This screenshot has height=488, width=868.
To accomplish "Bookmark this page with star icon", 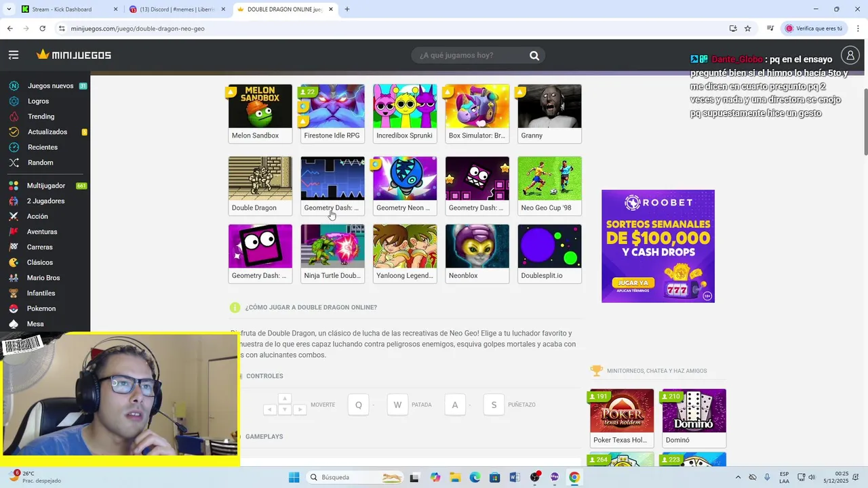I will pyautogui.click(x=748, y=28).
